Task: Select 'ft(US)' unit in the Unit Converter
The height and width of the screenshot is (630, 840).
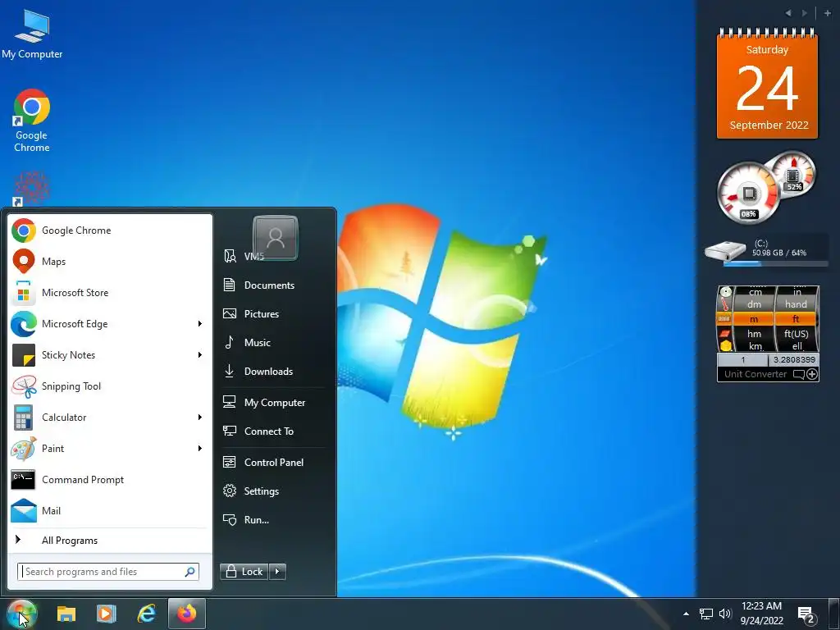Action: (796, 334)
